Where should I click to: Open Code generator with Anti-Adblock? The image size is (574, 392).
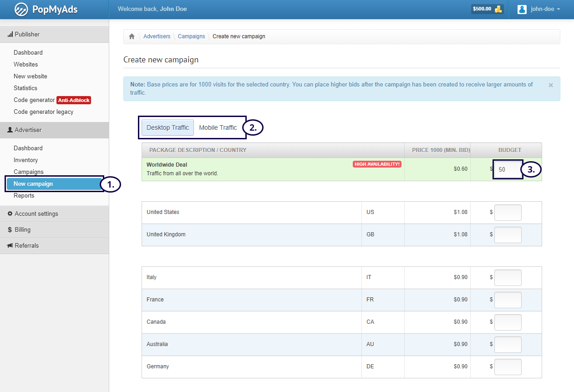tap(52, 100)
